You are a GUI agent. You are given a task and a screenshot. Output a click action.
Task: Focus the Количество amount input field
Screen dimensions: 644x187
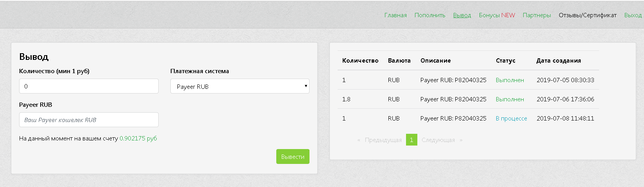[x=89, y=86]
